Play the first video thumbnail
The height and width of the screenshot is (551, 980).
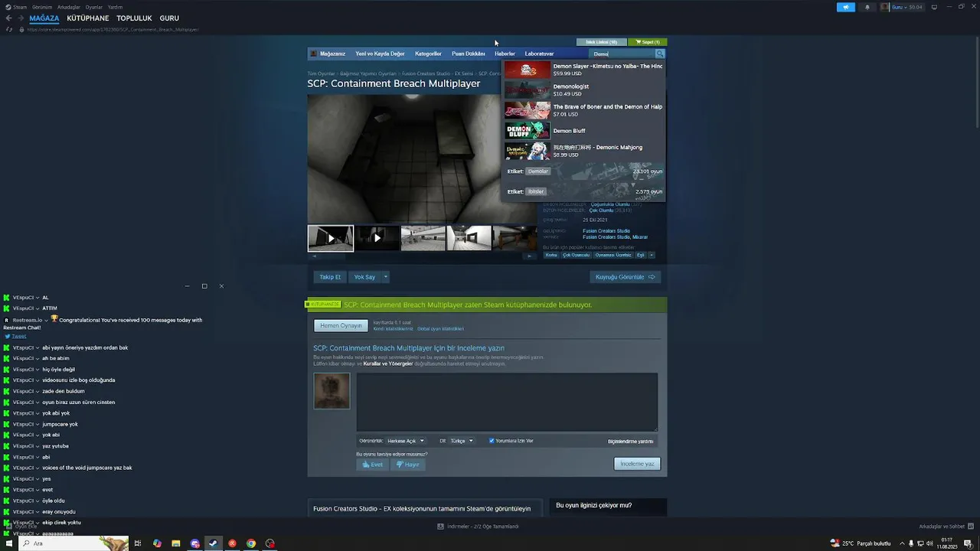[331, 238]
